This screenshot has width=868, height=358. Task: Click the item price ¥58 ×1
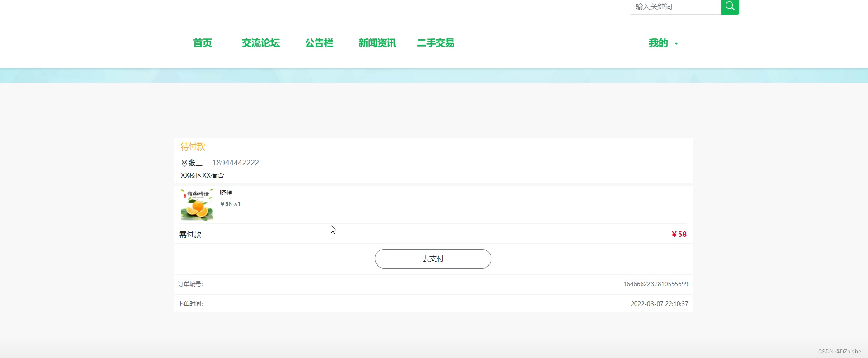point(230,204)
